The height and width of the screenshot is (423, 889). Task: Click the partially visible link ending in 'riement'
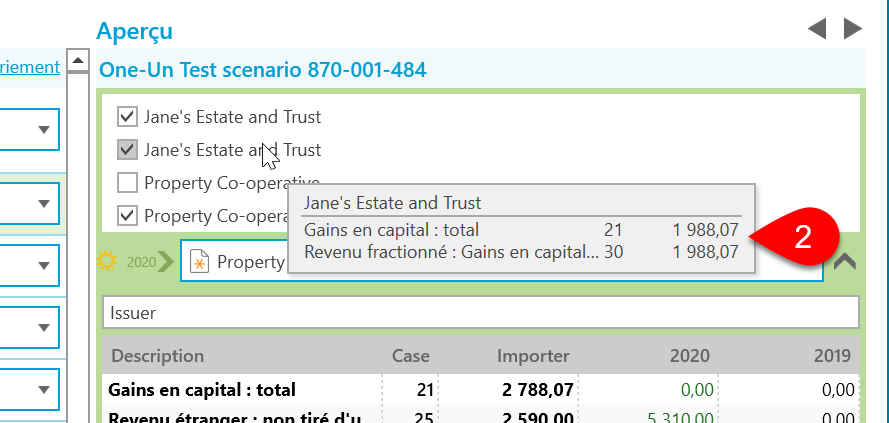click(29, 67)
